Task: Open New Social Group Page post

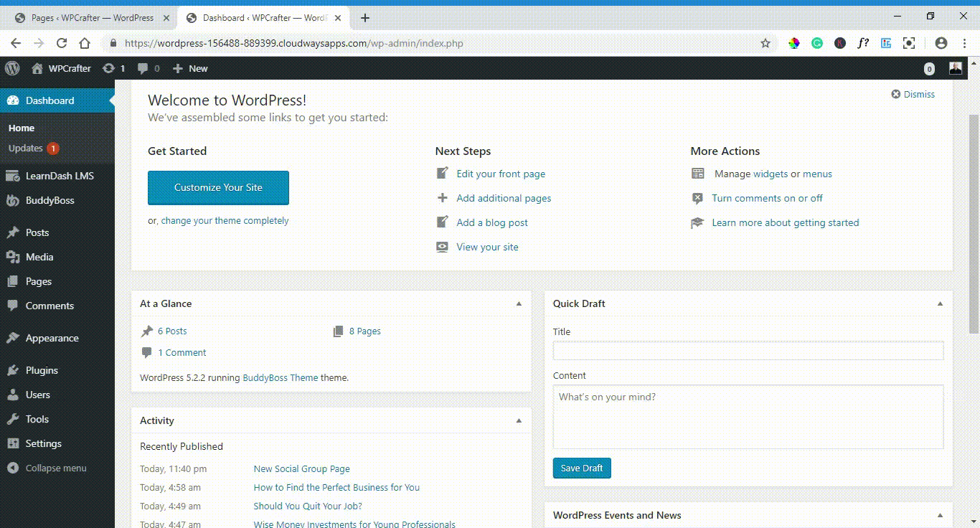Action: point(301,468)
